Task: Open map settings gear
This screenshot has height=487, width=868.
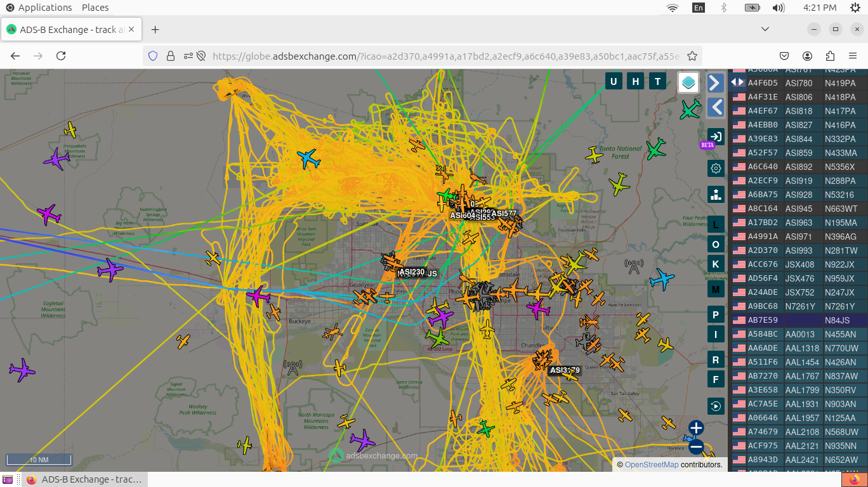Action: 716,168
